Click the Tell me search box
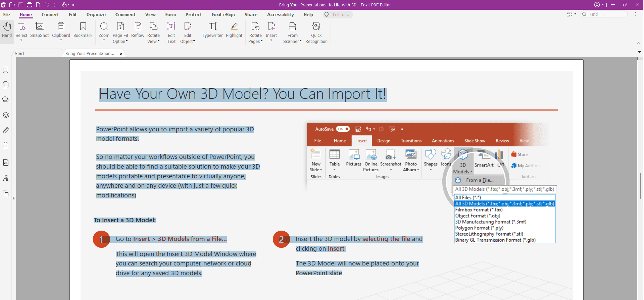Image resolution: width=644 pixels, height=300 pixels. click(x=338, y=14)
